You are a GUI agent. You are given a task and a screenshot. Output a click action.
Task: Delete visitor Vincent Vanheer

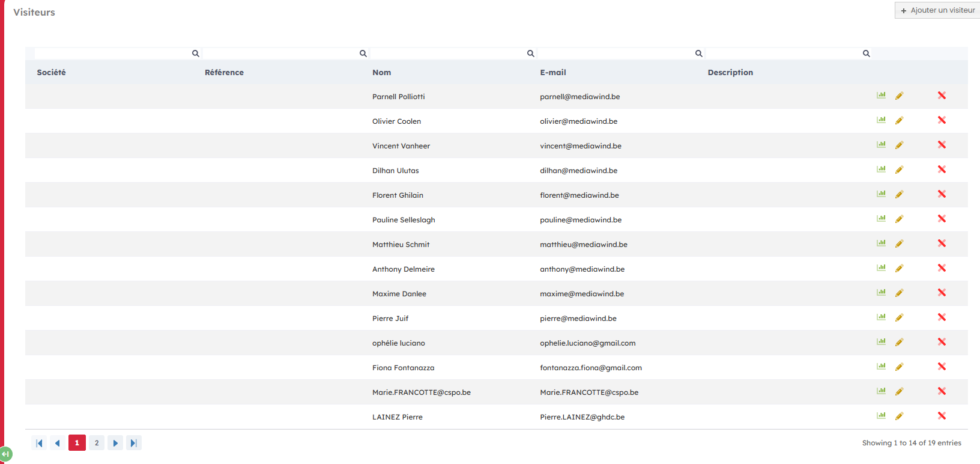pyautogui.click(x=942, y=145)
